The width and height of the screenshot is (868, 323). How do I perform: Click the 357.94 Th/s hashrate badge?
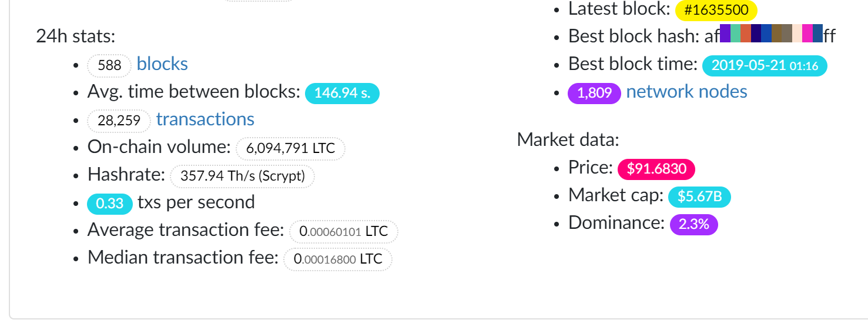point(242,176)
